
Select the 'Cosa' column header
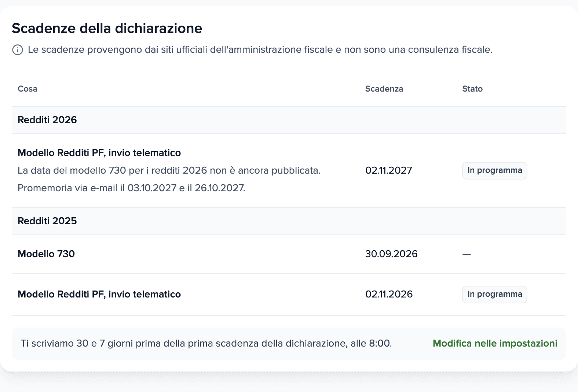28,89
